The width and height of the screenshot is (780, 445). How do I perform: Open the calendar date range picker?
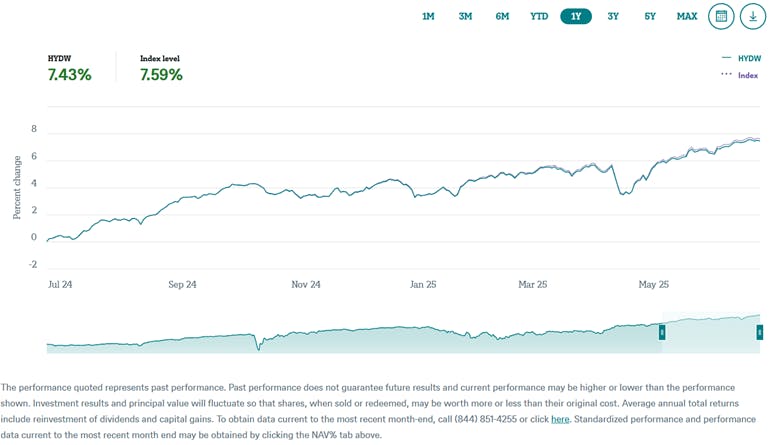(x=721, y=16)
